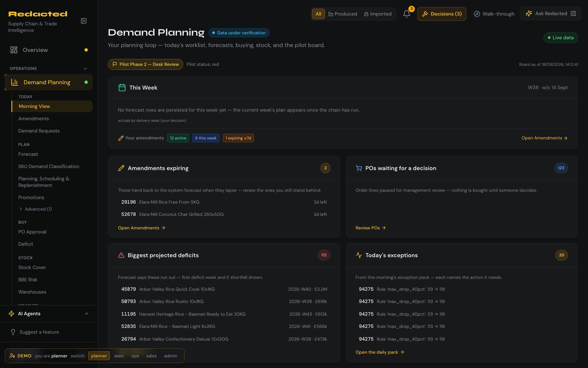Switch demo role to admin

pos(171,356)
